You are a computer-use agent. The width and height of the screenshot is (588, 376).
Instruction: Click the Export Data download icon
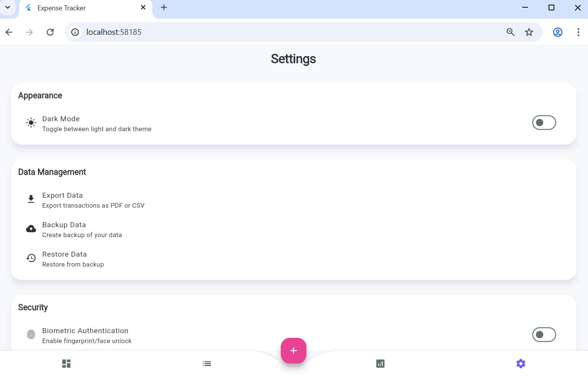[31, 199]
